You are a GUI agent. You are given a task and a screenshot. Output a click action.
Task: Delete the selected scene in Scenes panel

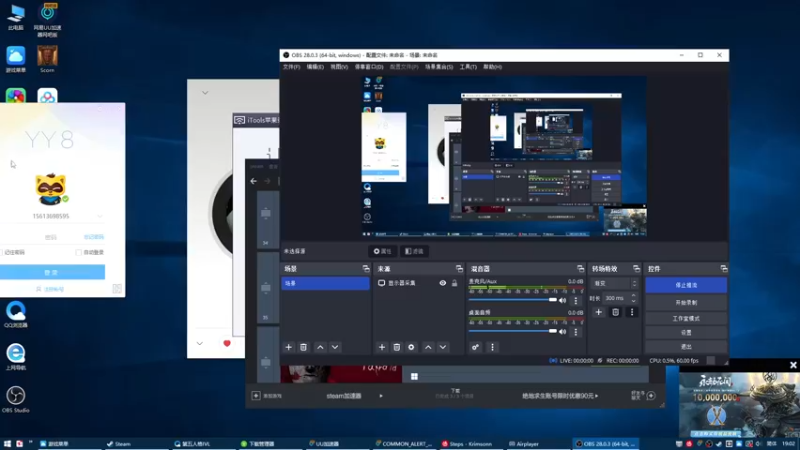303,347
